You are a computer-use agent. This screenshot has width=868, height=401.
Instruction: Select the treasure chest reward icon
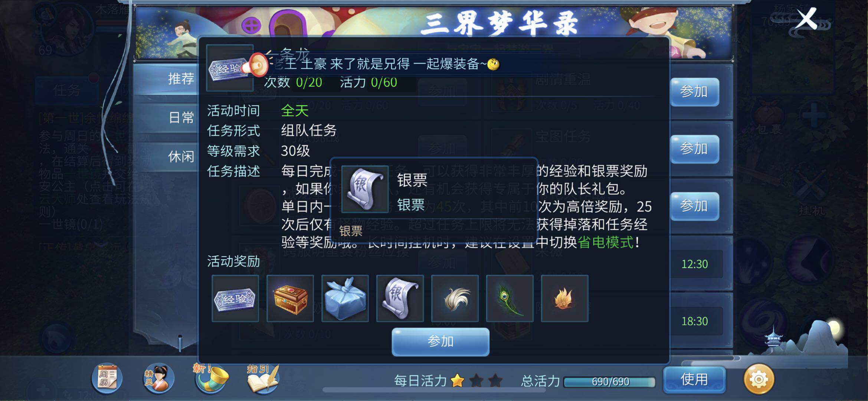290,299
